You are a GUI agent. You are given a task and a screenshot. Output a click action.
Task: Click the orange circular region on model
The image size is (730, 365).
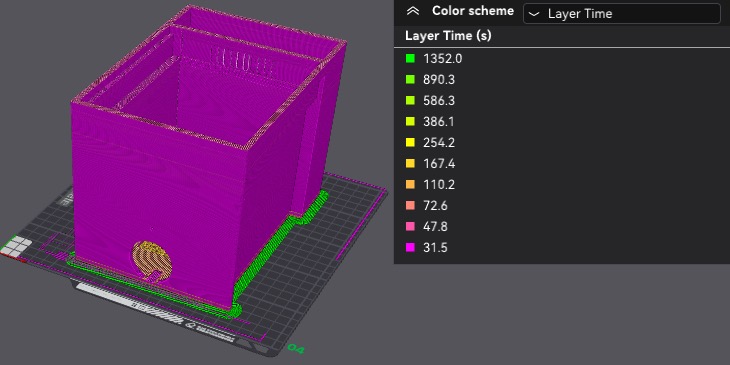pos(152,261)
